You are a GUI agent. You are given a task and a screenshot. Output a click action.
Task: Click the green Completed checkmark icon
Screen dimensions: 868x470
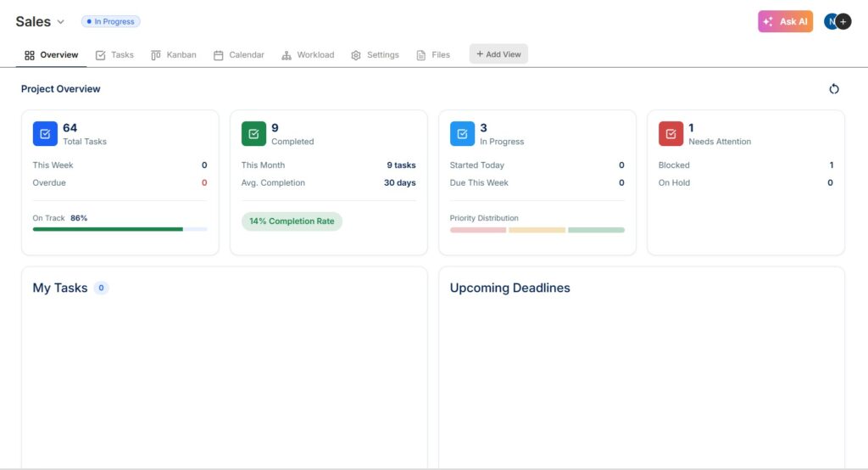click(253, 134)
